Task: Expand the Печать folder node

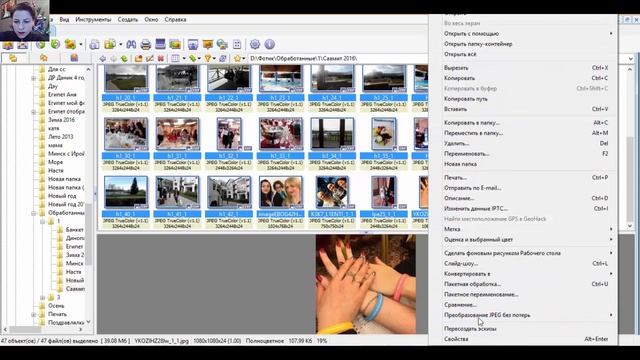Action: [x=33, y=314]
